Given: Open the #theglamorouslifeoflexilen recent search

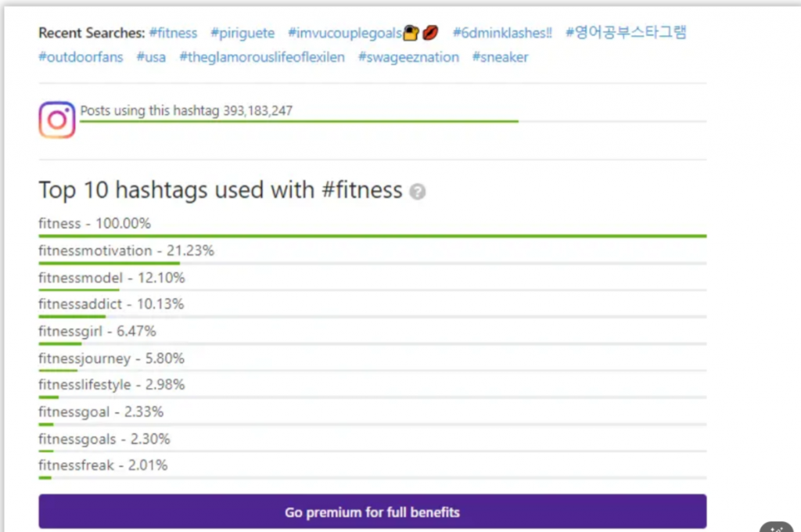Looking at the screenshot, I should pyautogui.click(x=262, y=57).
